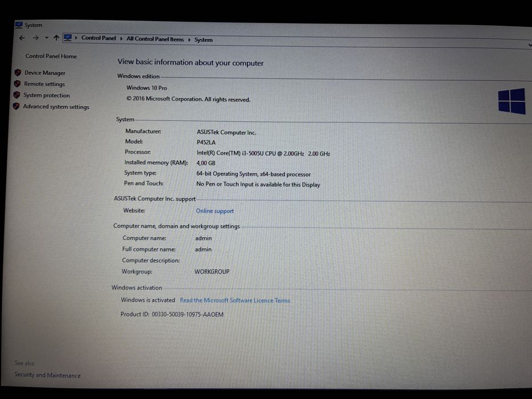Click shield icon beside Advanced system settings
This screenshot has width=532, height=399.
pyautogui.click(x=16, y=106)
